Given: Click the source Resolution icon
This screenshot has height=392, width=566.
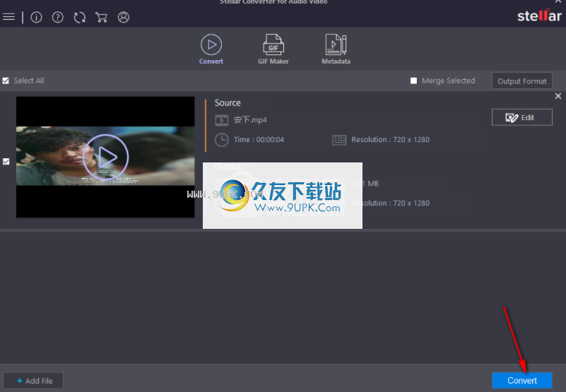Looking at the screenshot, I should tap(339, 140).
